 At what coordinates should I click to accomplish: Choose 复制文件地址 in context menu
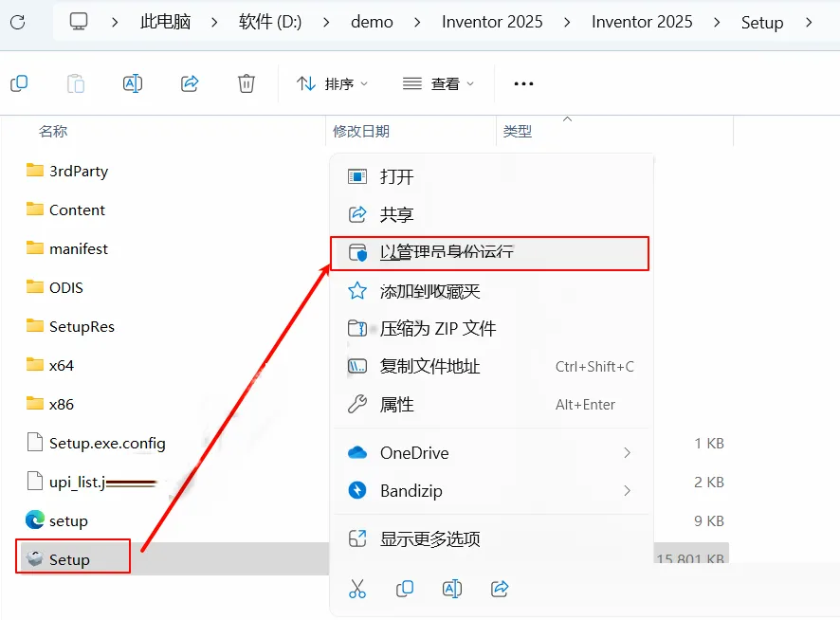[491, 367]
